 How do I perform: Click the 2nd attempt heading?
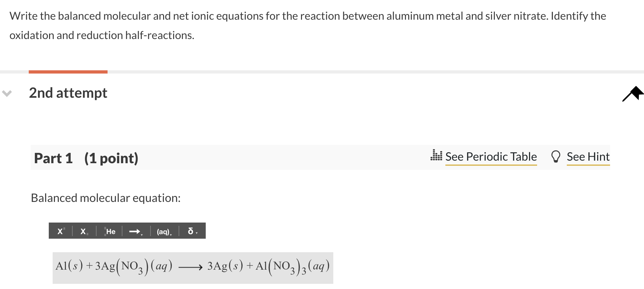click(68, 93)
